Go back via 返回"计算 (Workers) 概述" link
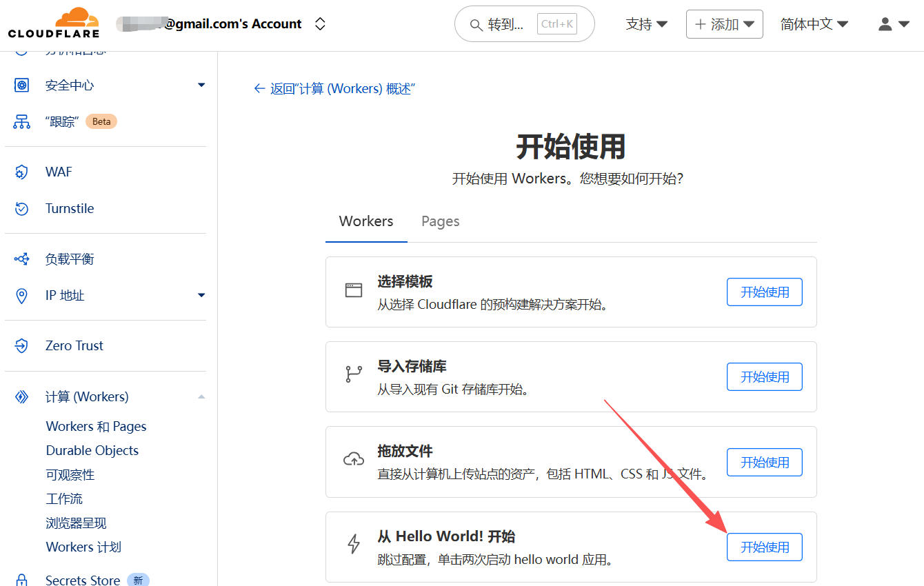The image size is (924, 586). [334, 89]
